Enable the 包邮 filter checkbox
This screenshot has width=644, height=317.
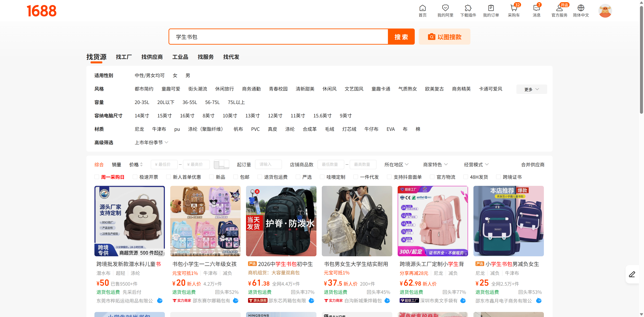pyautogui.click(x=235, y=177)
